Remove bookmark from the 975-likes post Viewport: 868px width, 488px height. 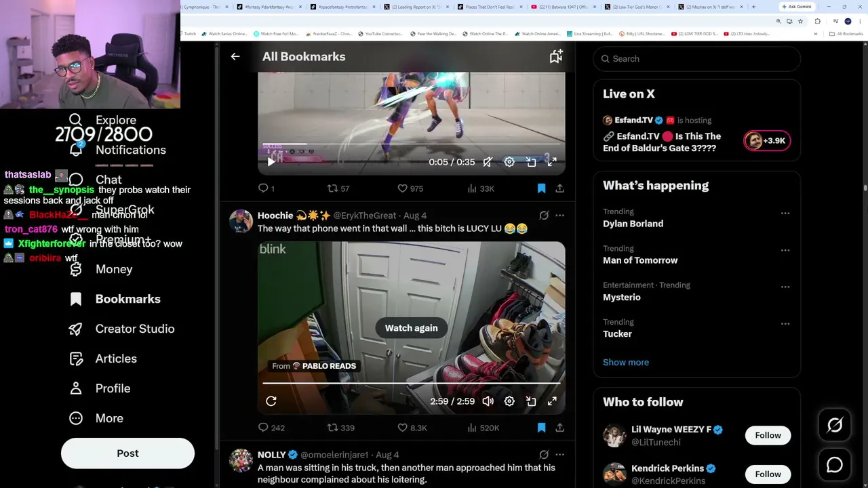541,188
